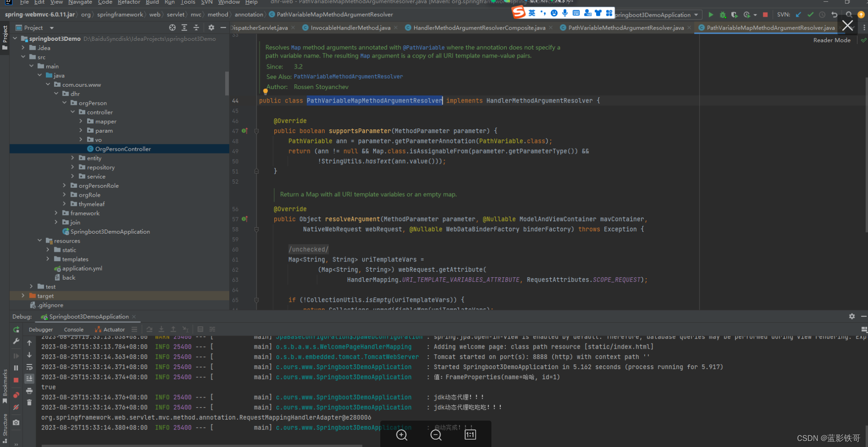Stop the app with the toolbar's red square
This screenshot has height=447, width=868.
(765, 15)
